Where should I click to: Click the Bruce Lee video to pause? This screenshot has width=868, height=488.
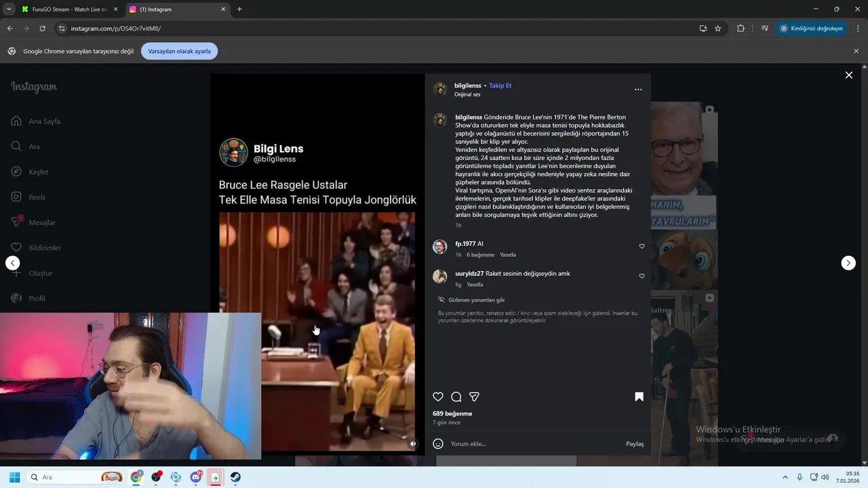tap(317, 331)
